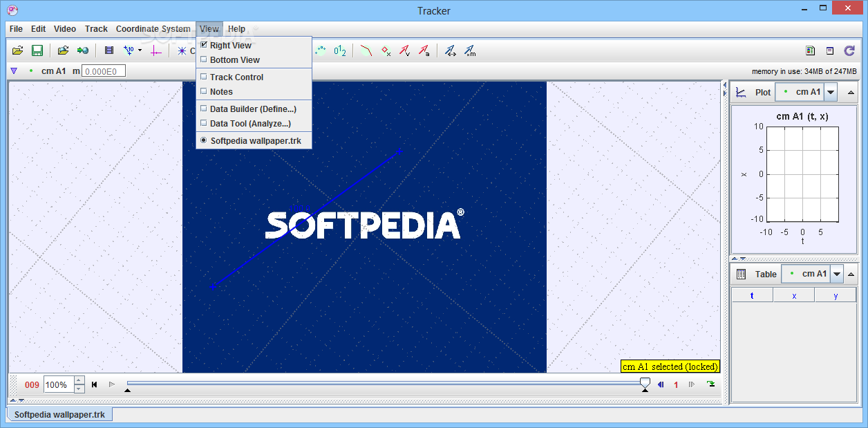
Task: Toggle the path visibility icon
Action: click(366, 50)
